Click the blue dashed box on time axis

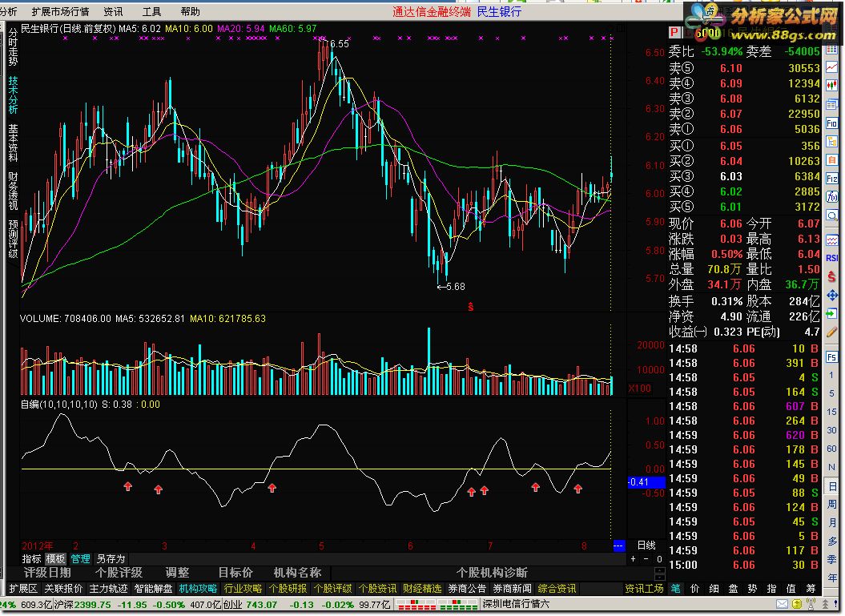tap(618, 546)
